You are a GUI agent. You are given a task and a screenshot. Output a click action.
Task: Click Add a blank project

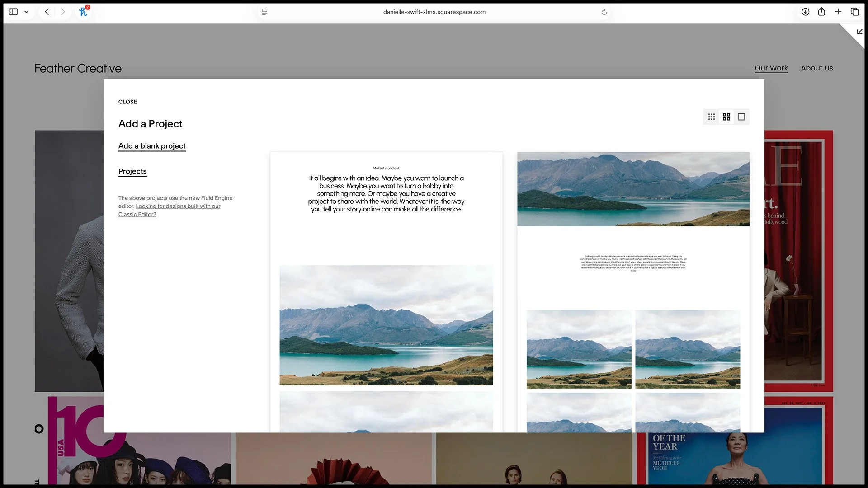tap(152, 145)
